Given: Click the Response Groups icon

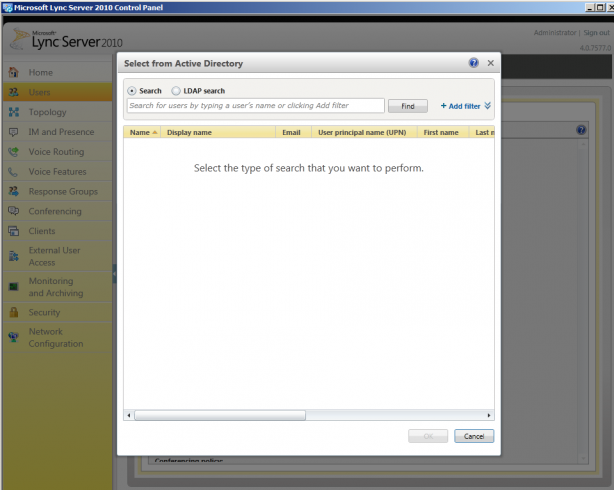Looking at the screenshot, I should (x=14, y=191).
